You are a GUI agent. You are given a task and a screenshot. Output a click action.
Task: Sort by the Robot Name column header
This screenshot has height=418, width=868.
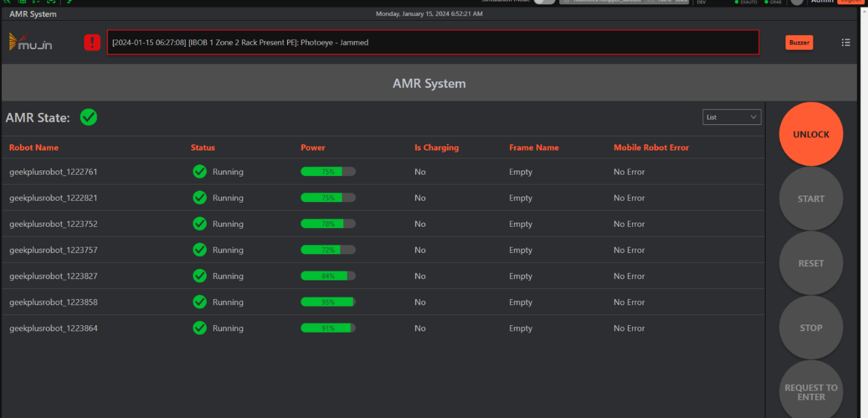(x=34, y=147)
